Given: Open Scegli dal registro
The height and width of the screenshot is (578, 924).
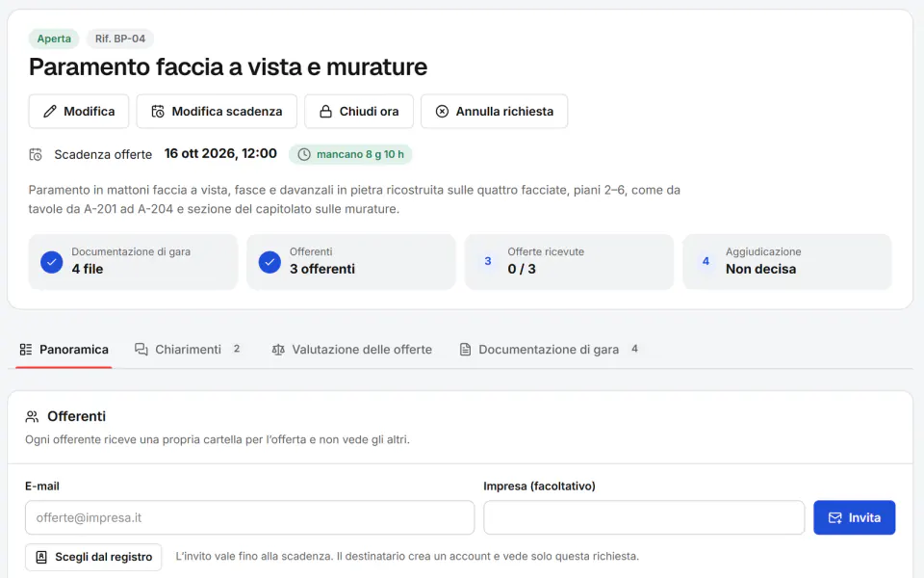Looking at the screenshot, I should 93,558.
